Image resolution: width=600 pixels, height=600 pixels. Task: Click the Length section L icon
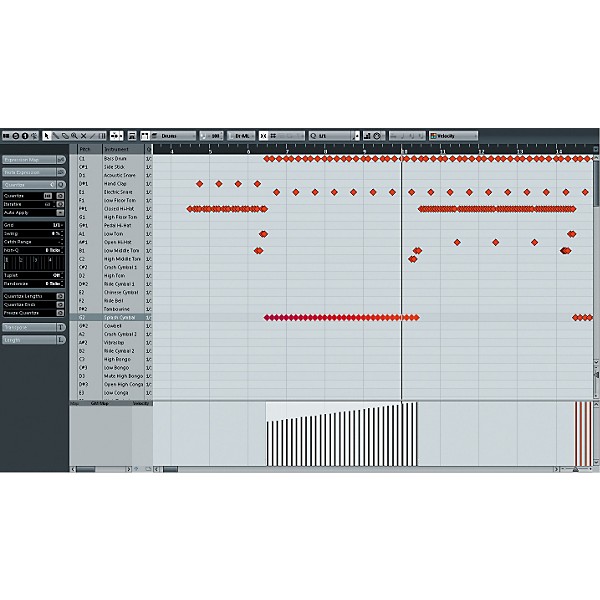[x=61, y=340]
